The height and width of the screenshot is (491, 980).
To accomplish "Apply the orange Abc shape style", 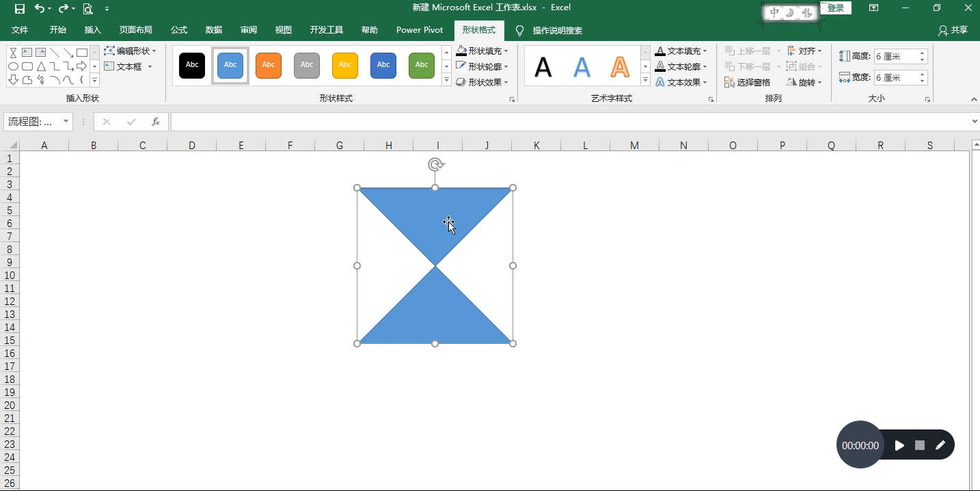I will [x=269, y=65].
